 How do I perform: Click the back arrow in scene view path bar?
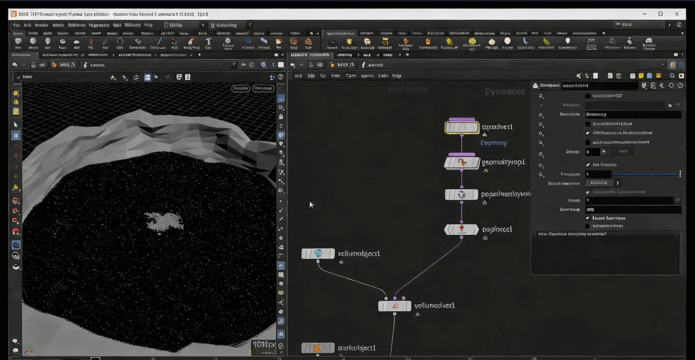tap(15, 65)
